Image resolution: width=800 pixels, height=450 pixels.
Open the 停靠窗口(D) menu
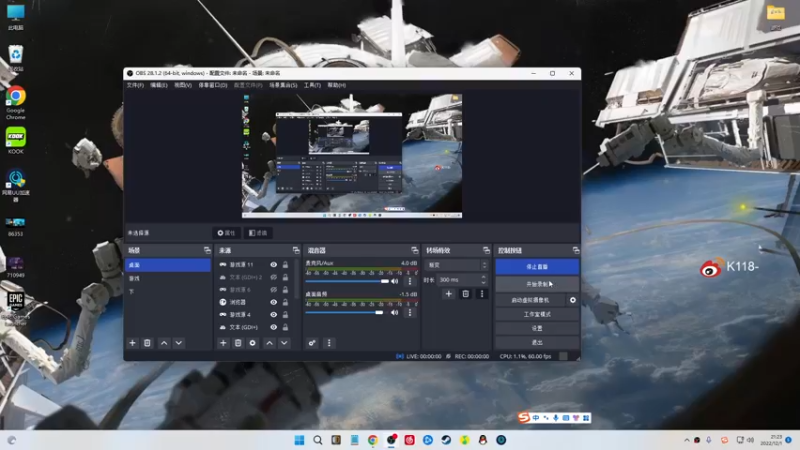[213, 85]
